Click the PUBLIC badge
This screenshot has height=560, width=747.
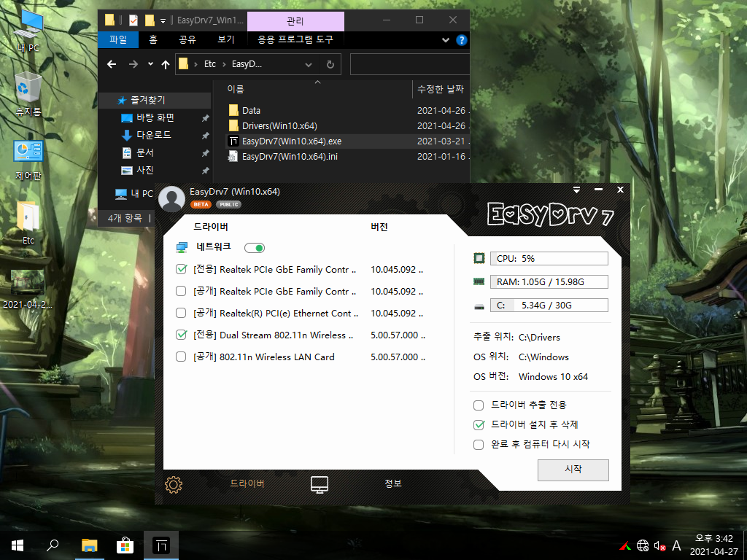coord(228,204)
